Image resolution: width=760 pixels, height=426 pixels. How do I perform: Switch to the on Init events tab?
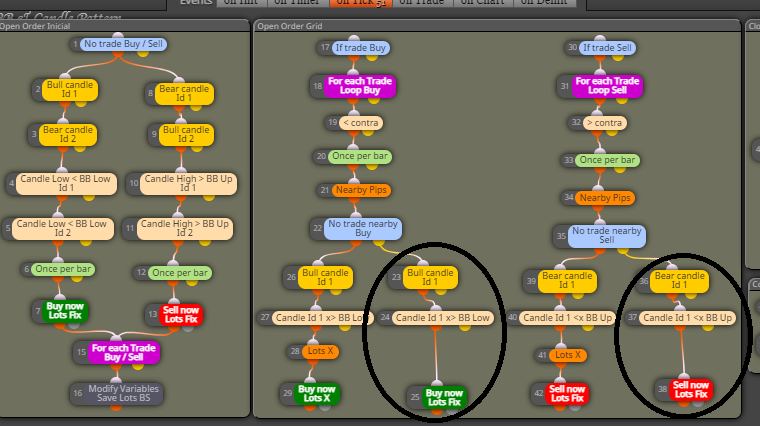pyautogui.click(x=241, y=2)
